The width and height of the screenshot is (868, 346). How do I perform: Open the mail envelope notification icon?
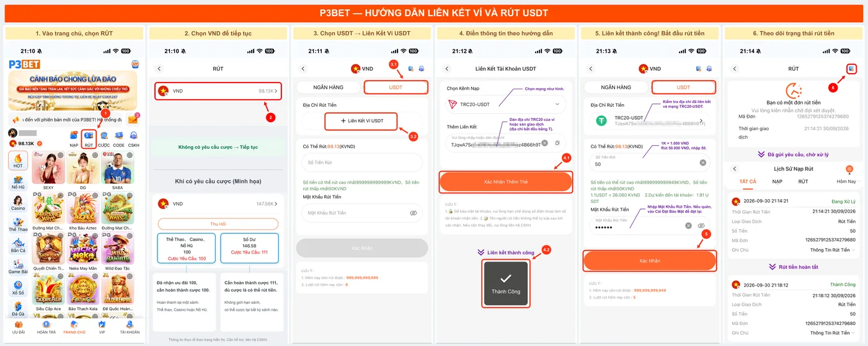point(133,120)
